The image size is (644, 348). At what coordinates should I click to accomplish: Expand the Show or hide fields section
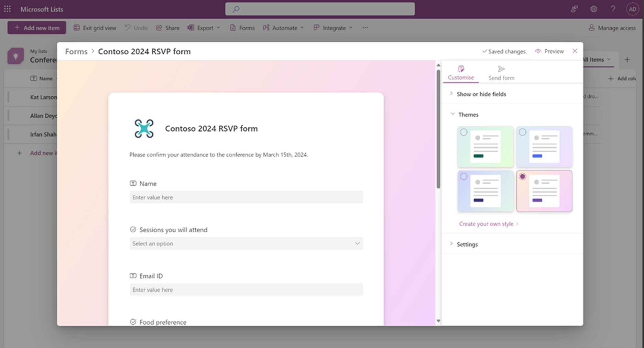click(481, 94)
